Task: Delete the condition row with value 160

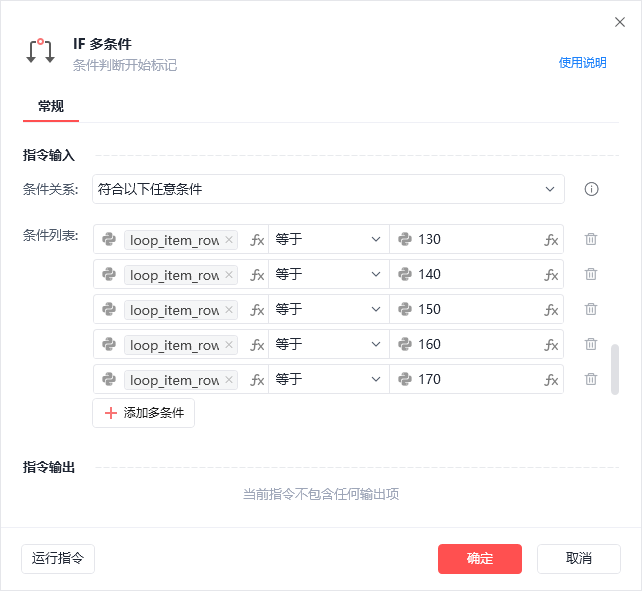Action: pos(590,344)
